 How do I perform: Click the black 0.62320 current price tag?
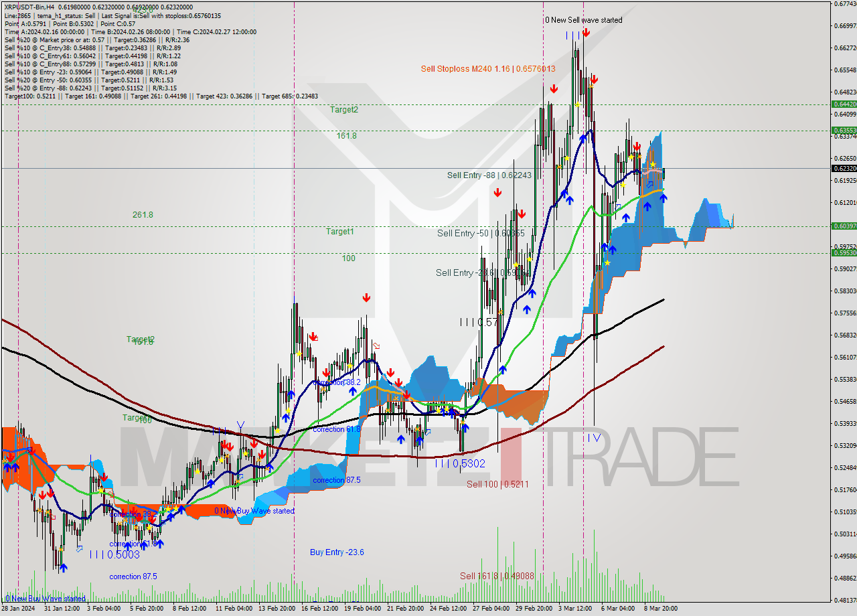pyautogui.click(x=844, y=168)
